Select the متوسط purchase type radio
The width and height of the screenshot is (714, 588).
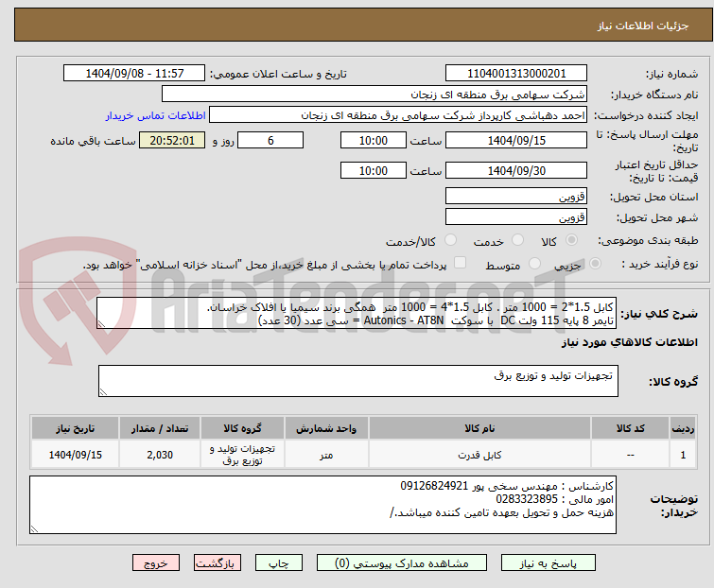click(534, 263)
